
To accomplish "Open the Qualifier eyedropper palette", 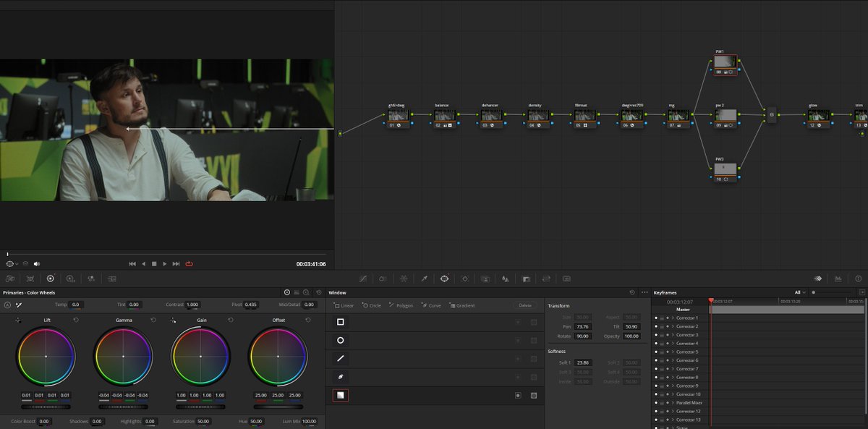I will (425, 279).
